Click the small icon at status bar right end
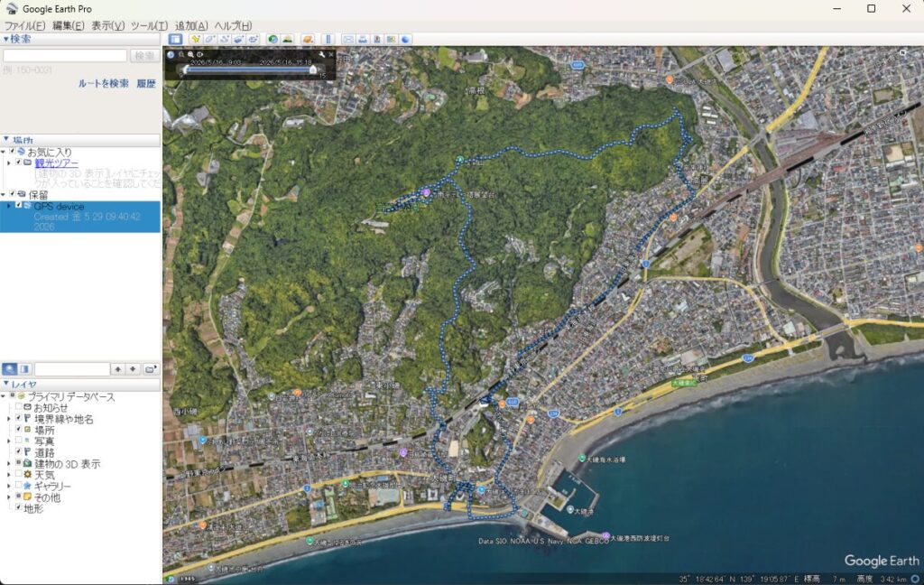This screenshot has height=585, width=924. click(x=915, y=579)
